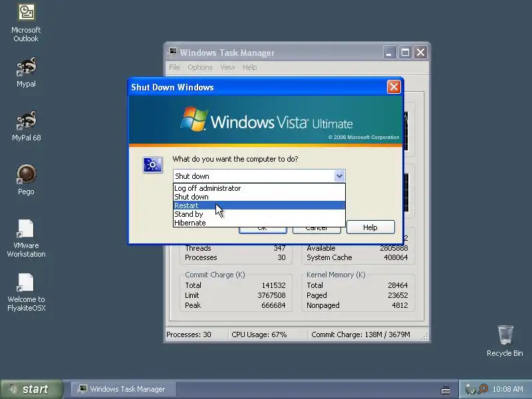
Task: Click the Commit Charge Total value 141532
Action: pos(273,285)
